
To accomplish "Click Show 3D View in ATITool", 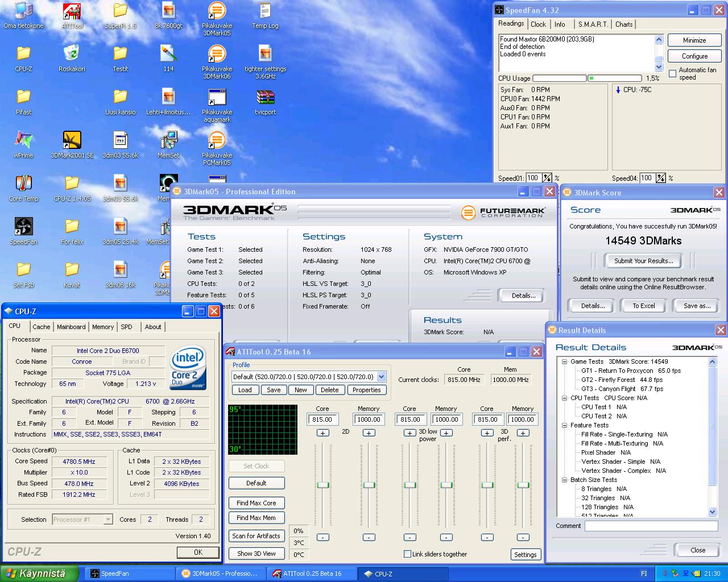I will pos(257,554).
